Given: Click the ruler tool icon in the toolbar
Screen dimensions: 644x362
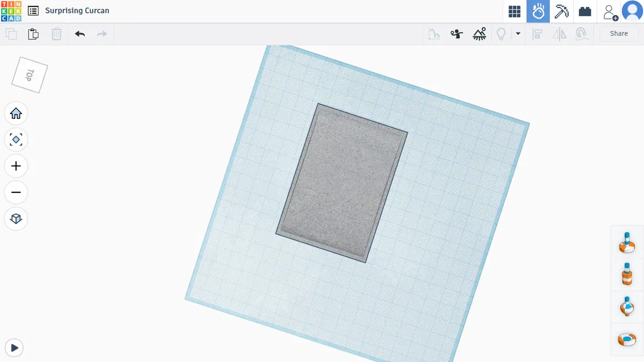Looking at the screenshot, I should 434,34.
